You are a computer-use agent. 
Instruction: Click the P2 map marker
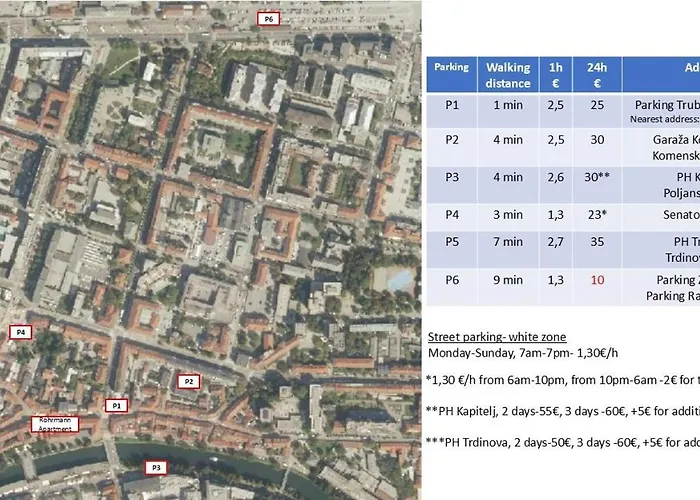[x=188, y=381]
